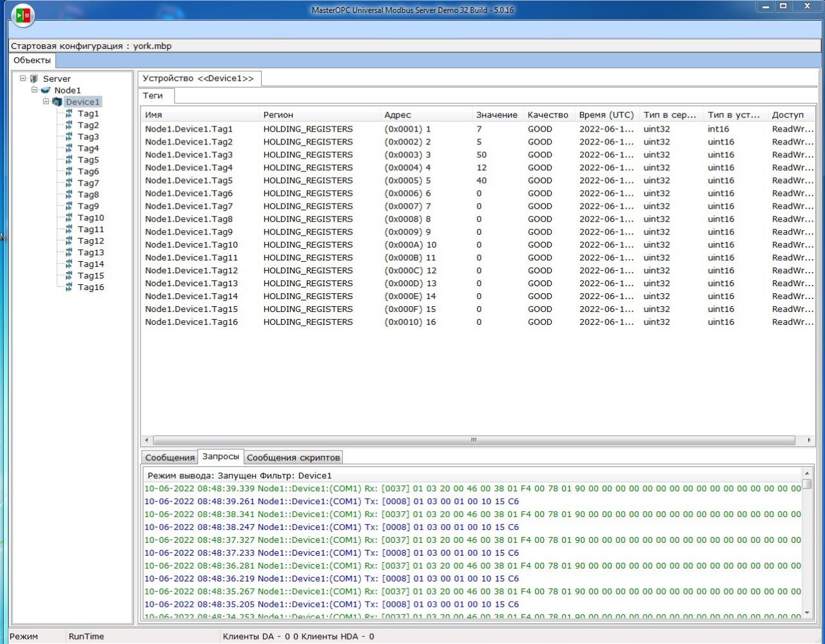Click the tags table scroll-right arrow
Viewport: 825px width, 644px height.
(x=809, y=440)
